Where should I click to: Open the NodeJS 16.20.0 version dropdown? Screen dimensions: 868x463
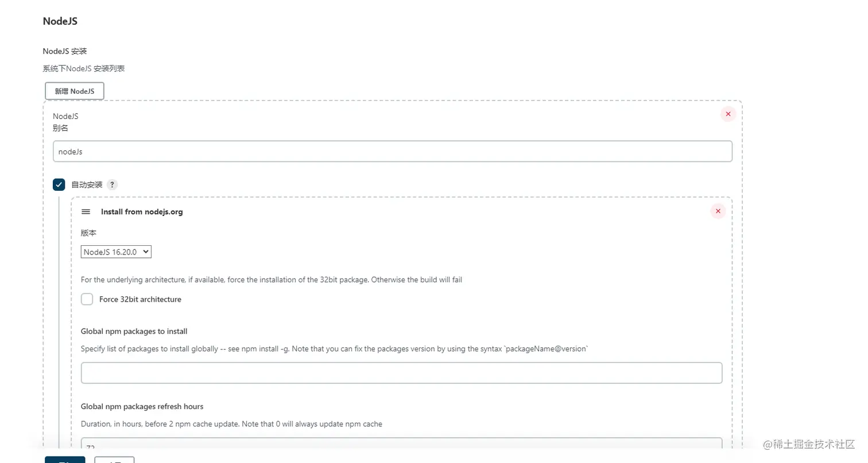(116, 252)
